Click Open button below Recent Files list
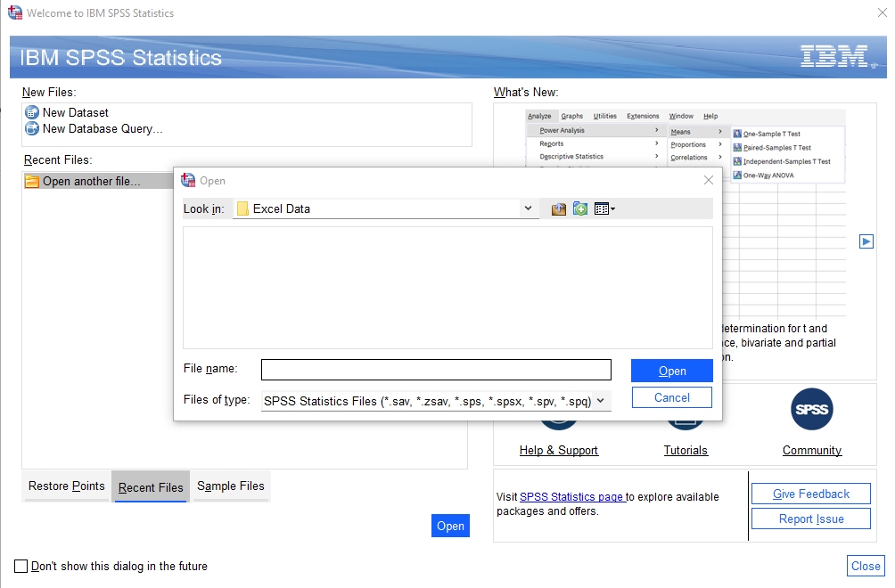Image resolution: width=895 pixels, height=588 pixels. tap(450, 526)
